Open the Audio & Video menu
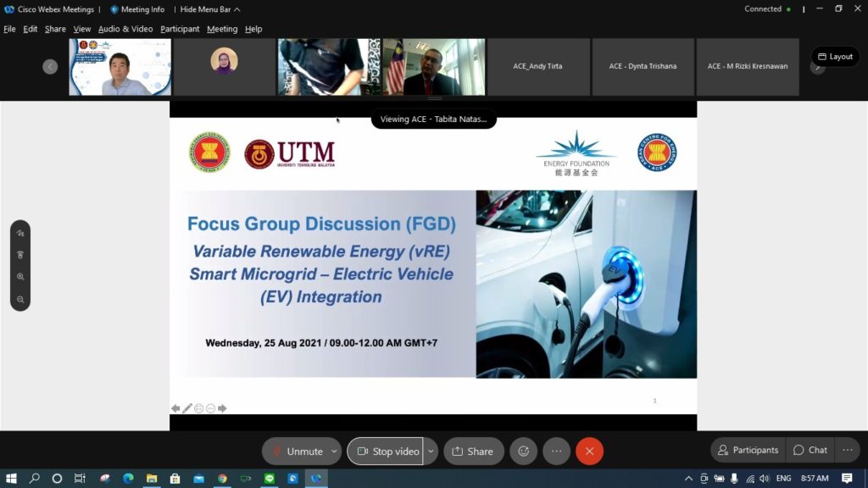Image resolution: width=868 pixels, height=488 pixels. click(x=125, y=29)
